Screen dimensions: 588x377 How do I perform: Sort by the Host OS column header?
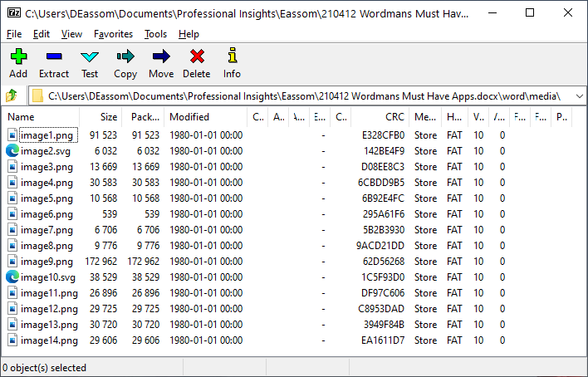click(454, 117)
